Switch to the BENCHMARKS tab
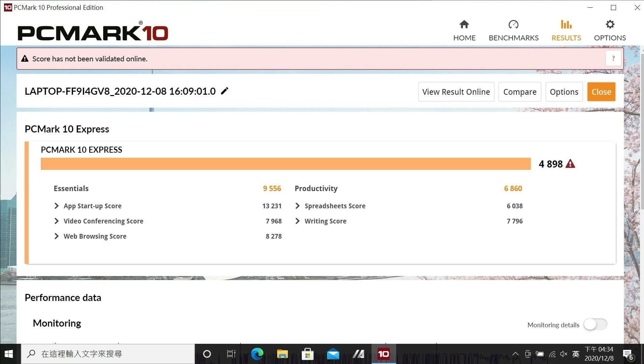The image size is (644, 364). [514, 31]
